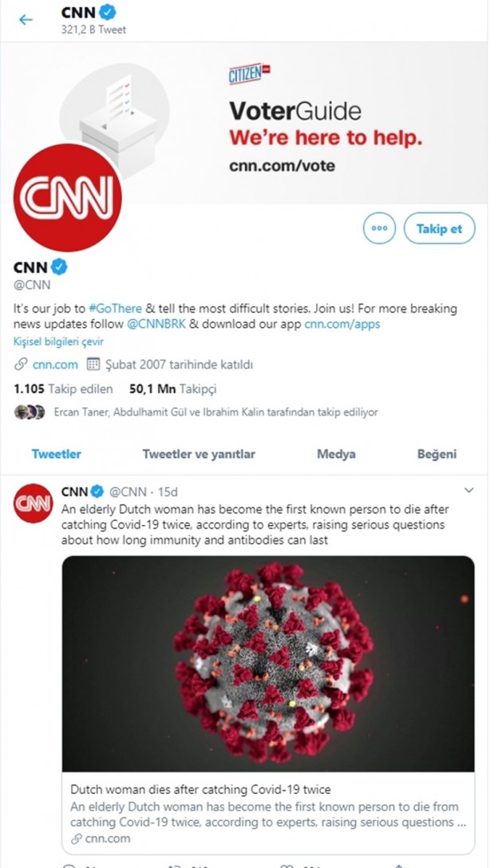Open the #GoThere hashtag link
The image size is (490, 868).
115,308
